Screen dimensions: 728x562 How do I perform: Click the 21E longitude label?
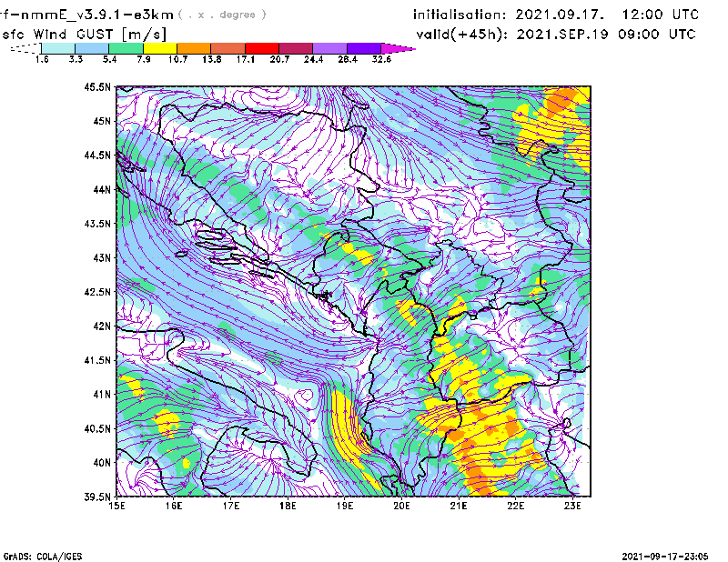tap(459, 506)
